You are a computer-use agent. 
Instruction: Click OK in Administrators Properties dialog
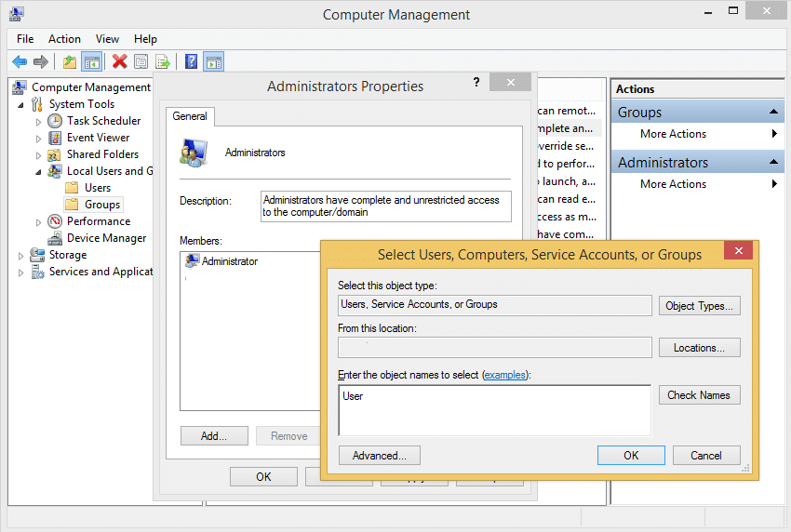point(263,476)
